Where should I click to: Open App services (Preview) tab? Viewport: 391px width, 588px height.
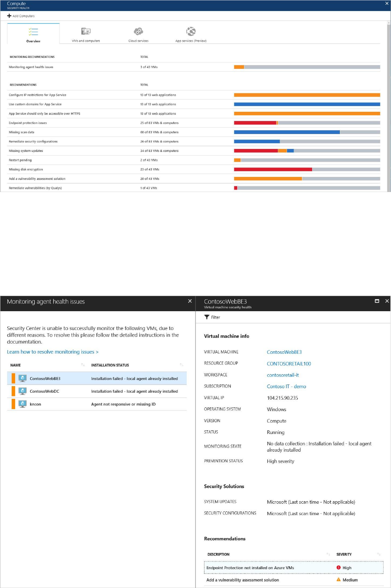point(191,34)
